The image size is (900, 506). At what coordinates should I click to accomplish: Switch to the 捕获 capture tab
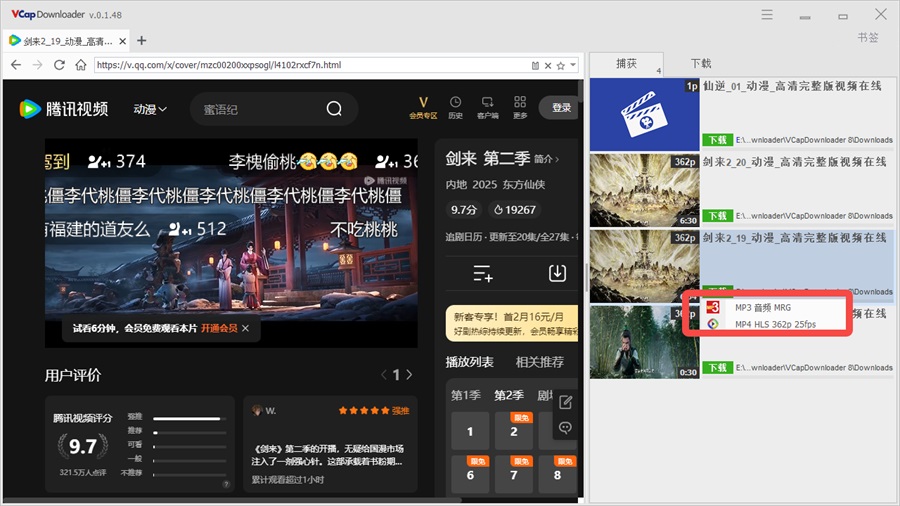pyautogui.click(x=626, y=63)
